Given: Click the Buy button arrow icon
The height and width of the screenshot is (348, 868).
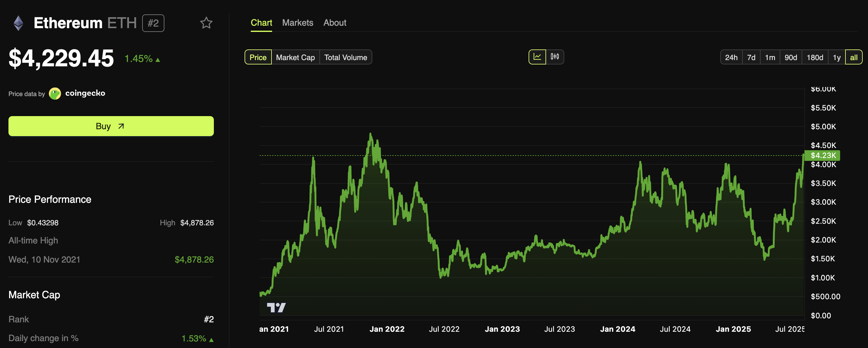Looking at the screenshot, I should coord(121,126).
